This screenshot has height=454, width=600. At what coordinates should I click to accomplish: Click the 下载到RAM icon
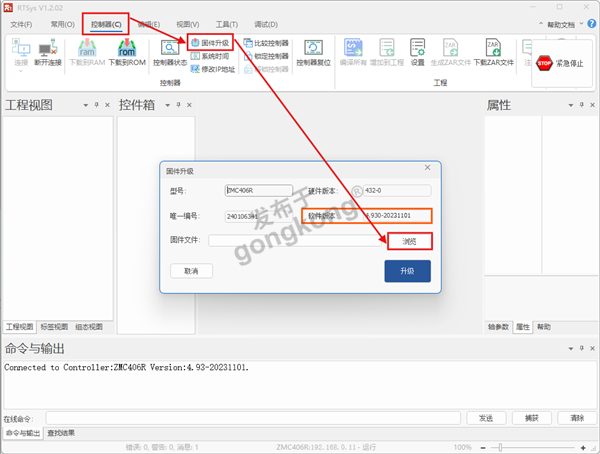[87, 52]
